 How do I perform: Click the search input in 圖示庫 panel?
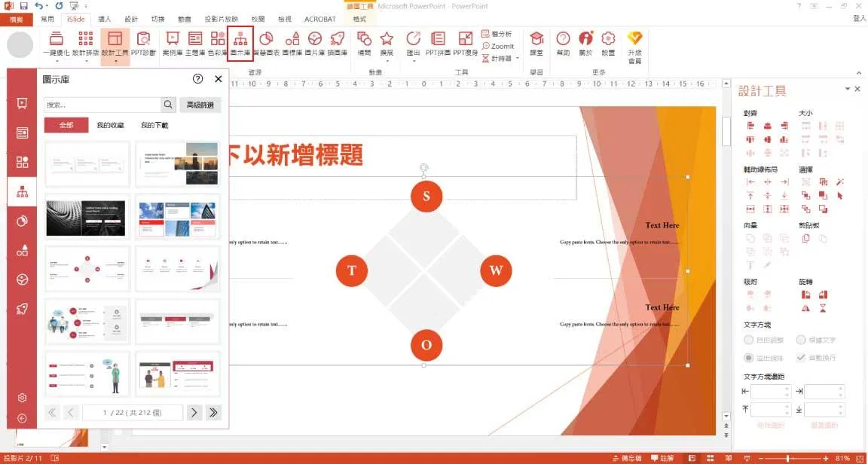(102, 105)
